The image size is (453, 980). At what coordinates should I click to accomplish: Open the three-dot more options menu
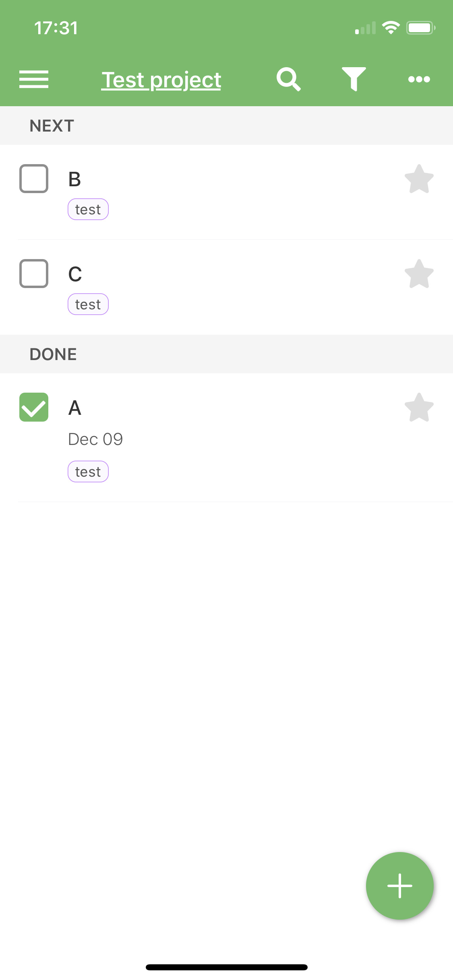(x=419, y=79)
